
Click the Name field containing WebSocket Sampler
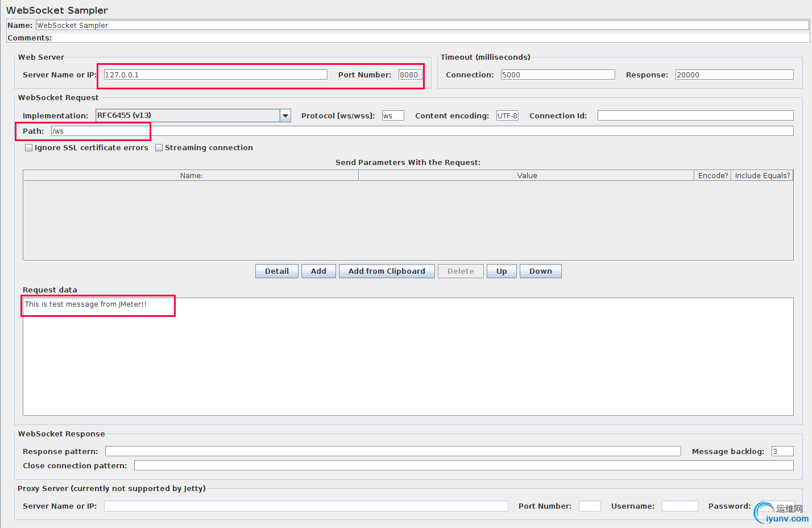click(422, 25)
